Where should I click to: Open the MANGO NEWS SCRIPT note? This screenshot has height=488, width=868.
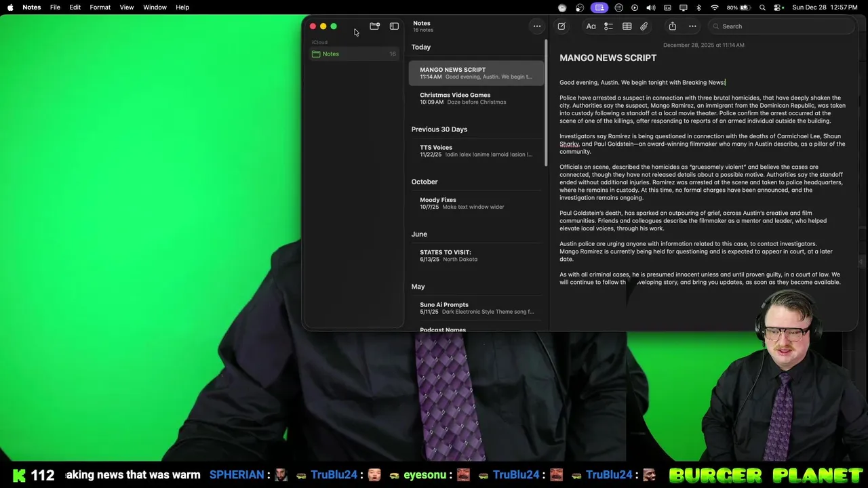pyautogui.click(x=476, y=73)
